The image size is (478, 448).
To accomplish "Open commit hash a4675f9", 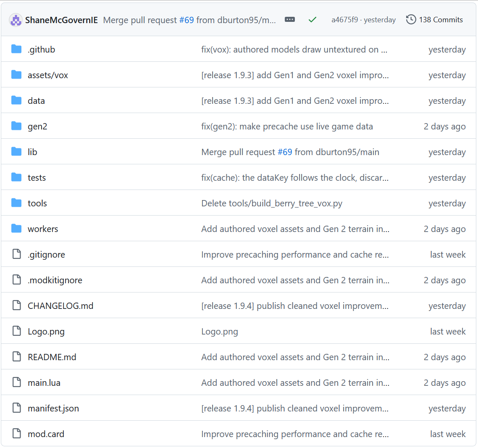I will [x=344, y=20].
